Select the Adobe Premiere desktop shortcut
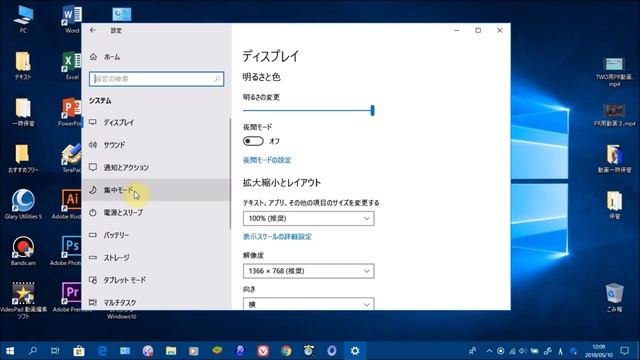 tap(68, 297)
